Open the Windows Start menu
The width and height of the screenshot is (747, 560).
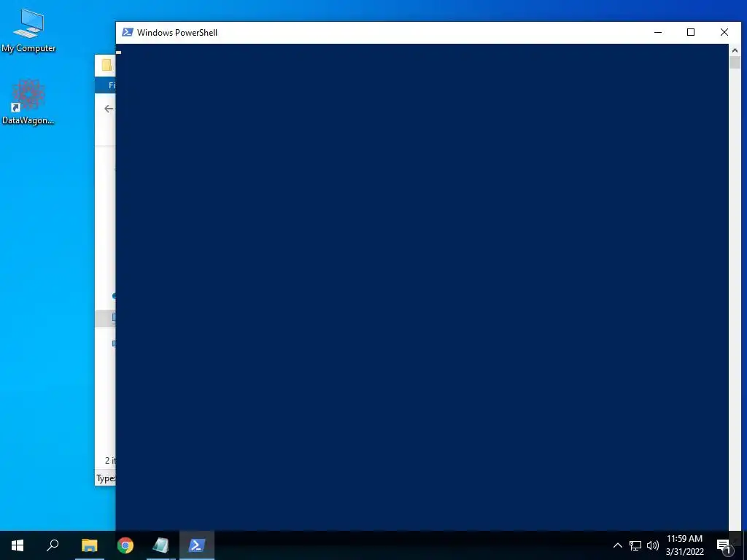click(18, 545)
